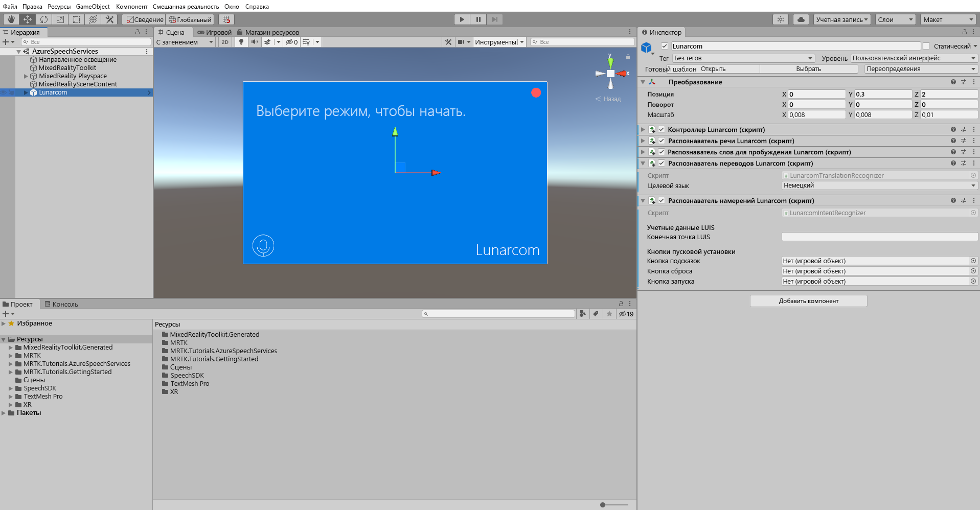The width and height of the screenshot is (980, 510).
Task: Open the Тег dropdown (Без тегов)
Action: [743, 58]
